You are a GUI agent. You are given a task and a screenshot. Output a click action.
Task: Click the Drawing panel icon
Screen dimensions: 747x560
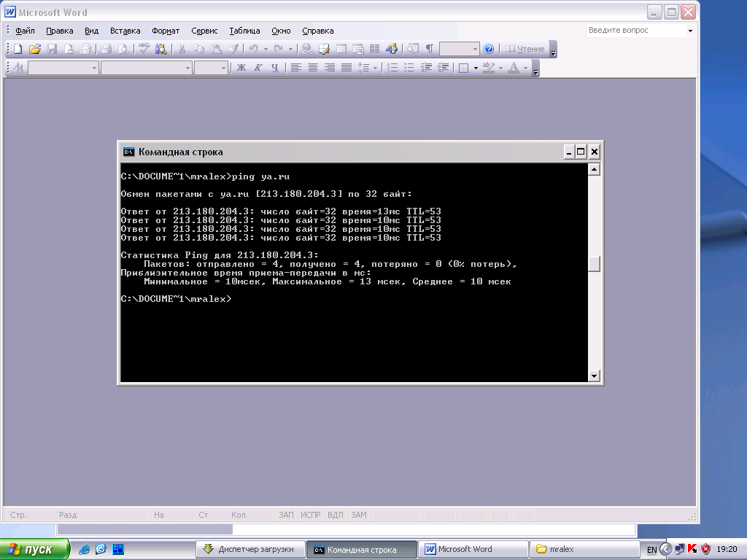(x=392, y=49)
